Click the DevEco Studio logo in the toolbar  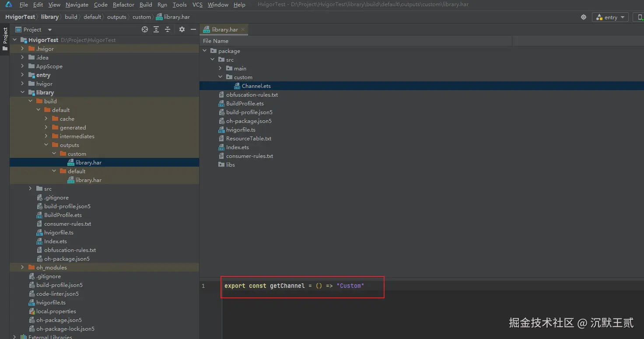pyautogui.click(x=8, y=4)
